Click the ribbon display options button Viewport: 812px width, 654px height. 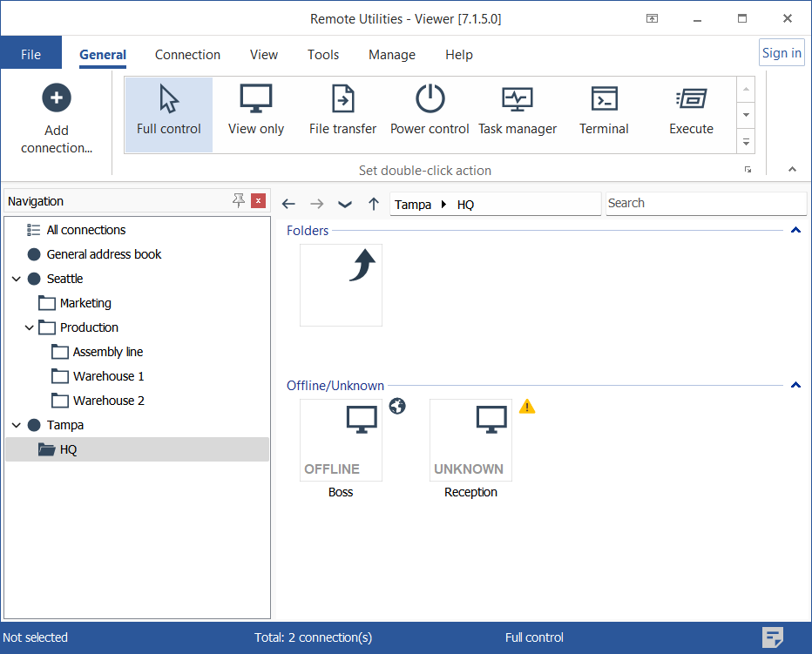[x=652, y=18]
